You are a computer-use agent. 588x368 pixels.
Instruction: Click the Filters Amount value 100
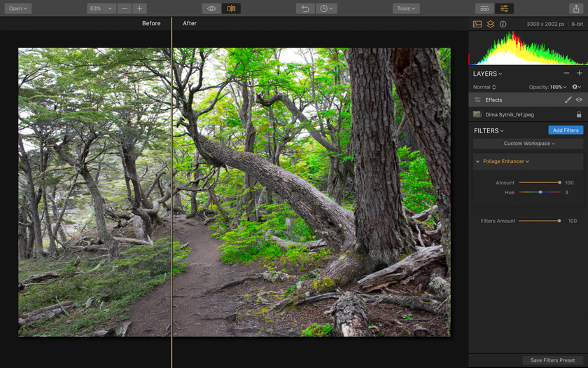pyautogui.click(x=573, y=221)
